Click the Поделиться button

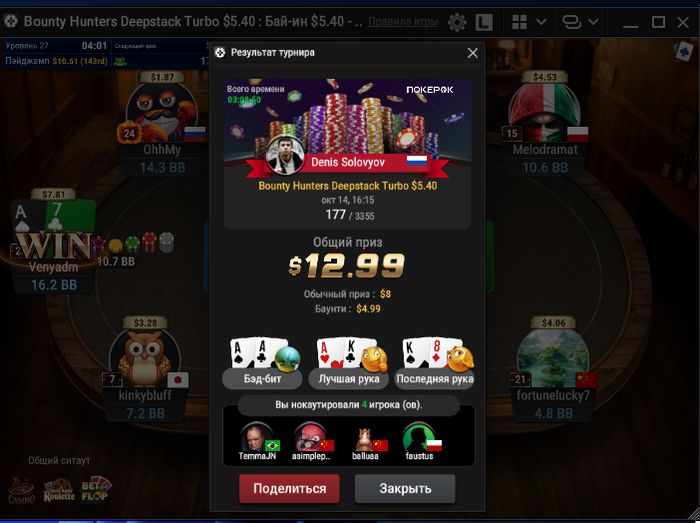point(289,489)
